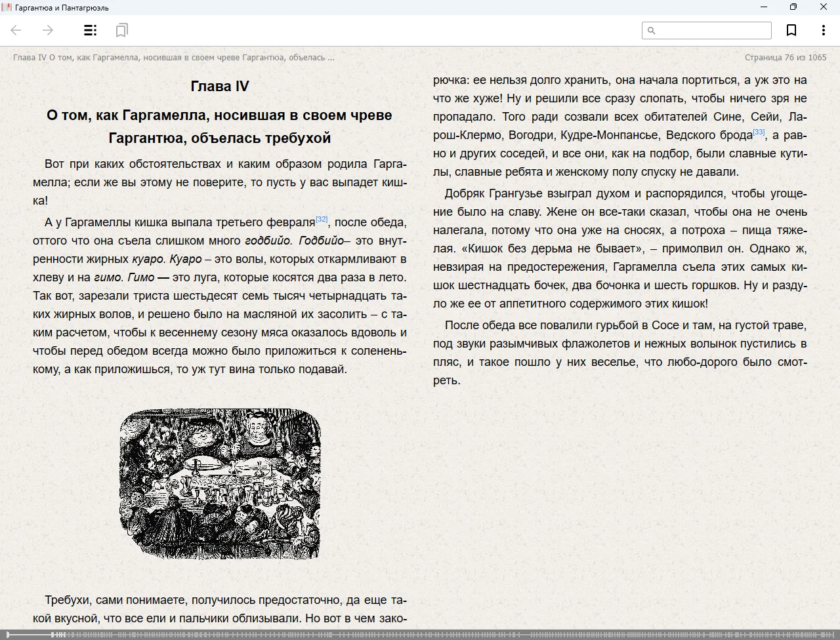Restore down the reader window

793,7
